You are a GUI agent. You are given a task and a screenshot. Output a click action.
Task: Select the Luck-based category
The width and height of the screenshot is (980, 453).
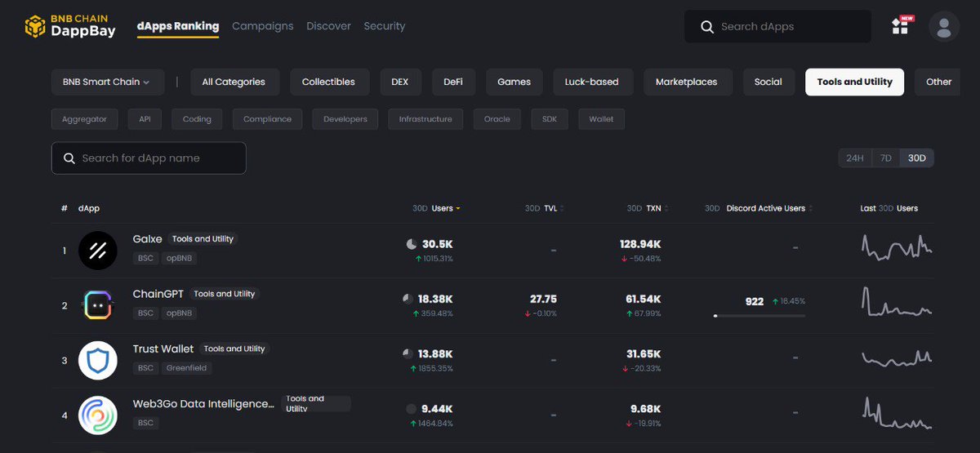[591, 82]
